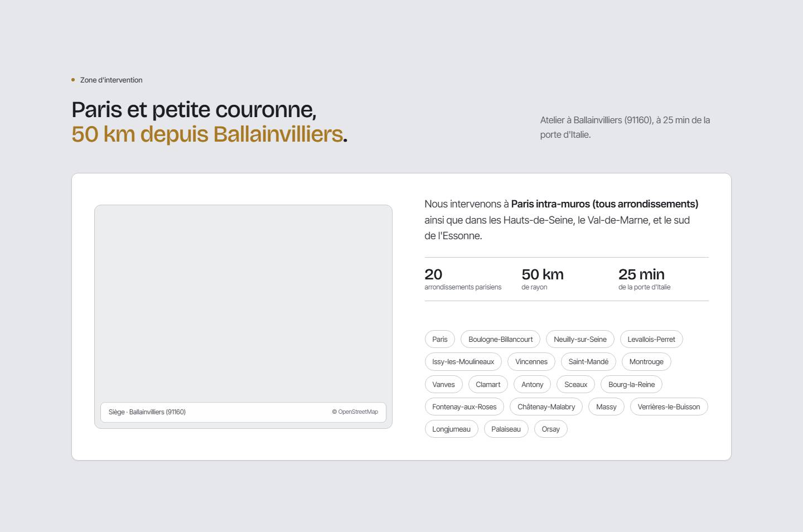Click the Issy-les-Moulineaux chip
This screenshot has height=532, width=803.
463,361
